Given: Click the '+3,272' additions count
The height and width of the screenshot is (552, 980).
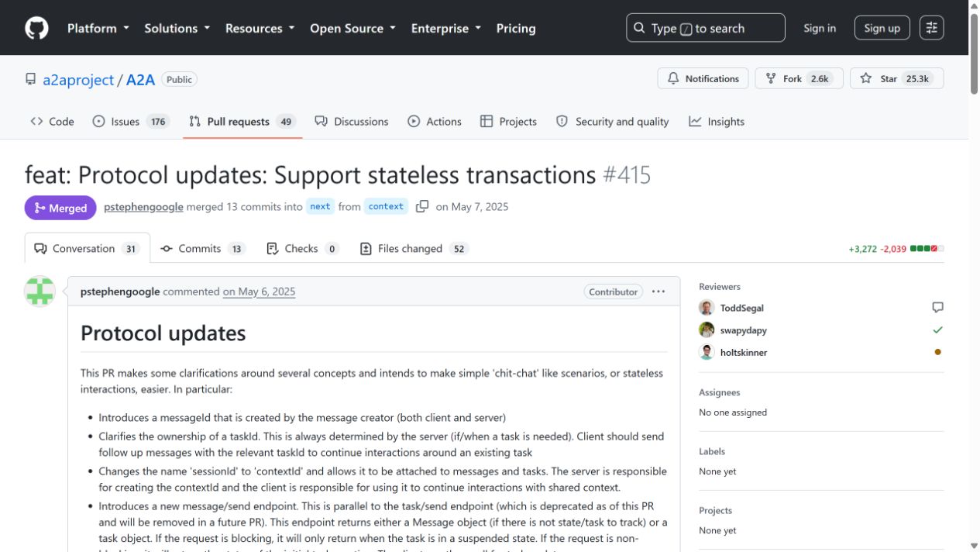Looking at the screenshot, I should click(x=863, y=249).
